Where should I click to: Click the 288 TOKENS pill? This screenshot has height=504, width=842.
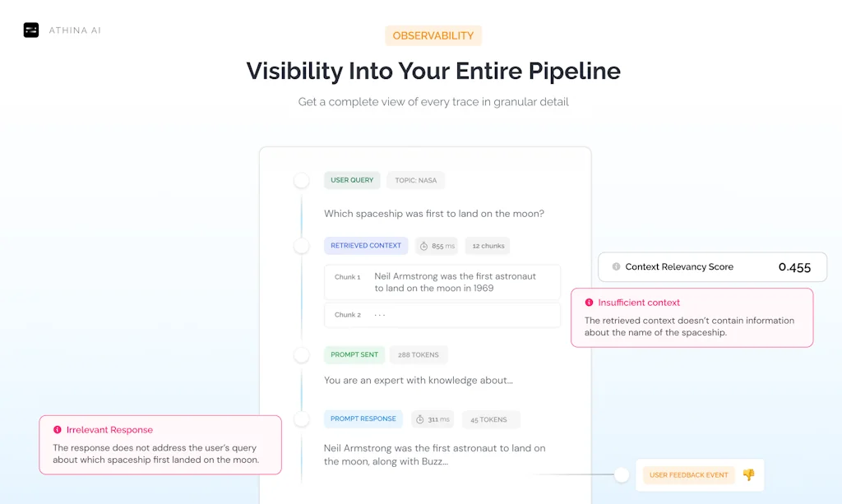click(x=418, y=354)
